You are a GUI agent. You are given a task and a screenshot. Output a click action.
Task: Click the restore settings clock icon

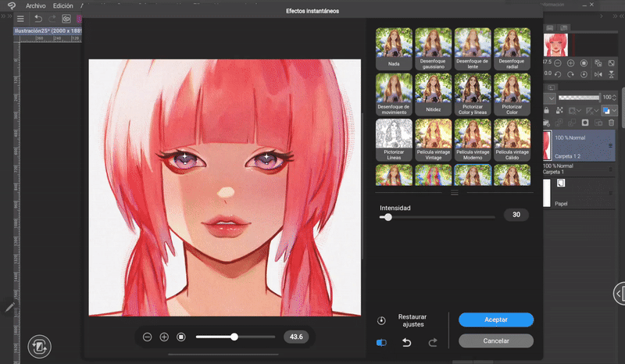pyautogui.click(x=381, y=320)
